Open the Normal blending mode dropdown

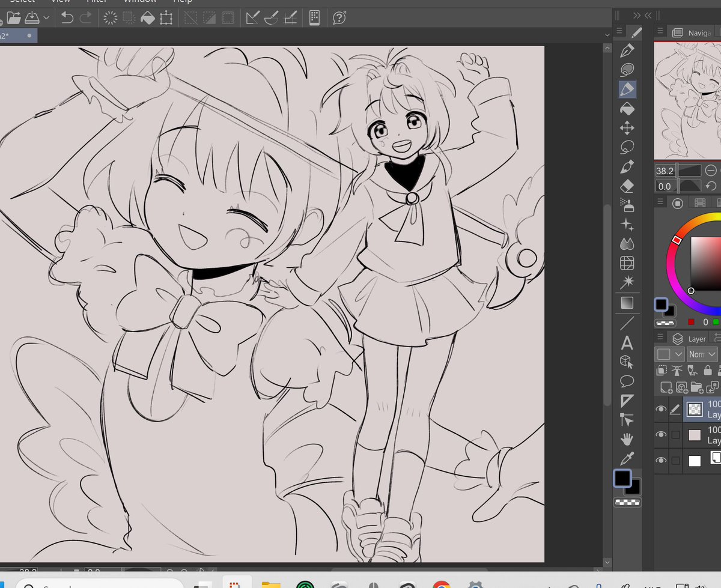tap(702, 354)
